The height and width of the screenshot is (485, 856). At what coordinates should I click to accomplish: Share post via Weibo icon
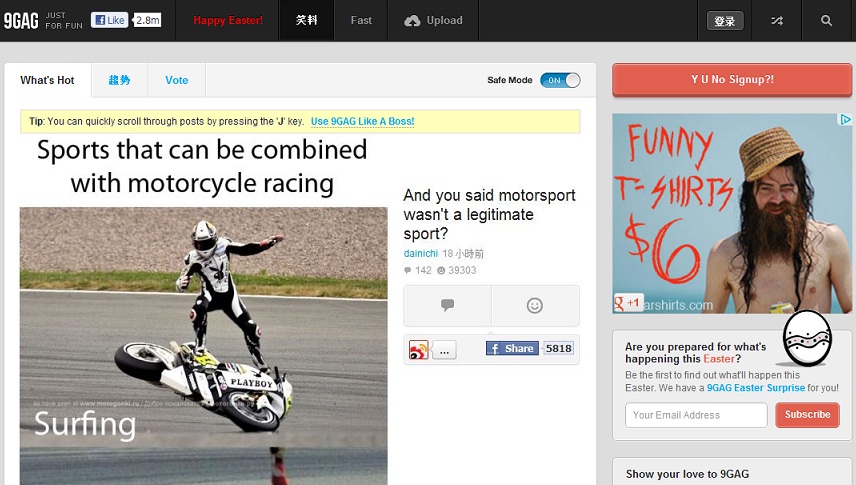click(419, 350)
